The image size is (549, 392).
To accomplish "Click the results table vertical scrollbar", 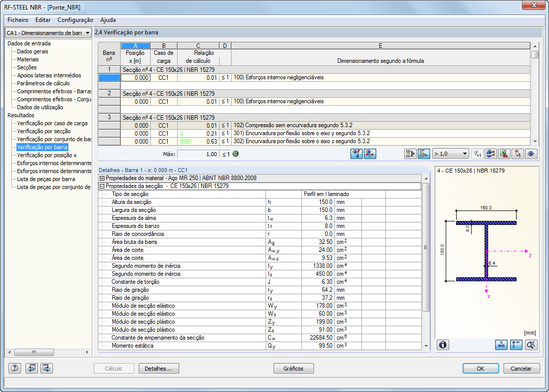I will (x=535, y=93).
